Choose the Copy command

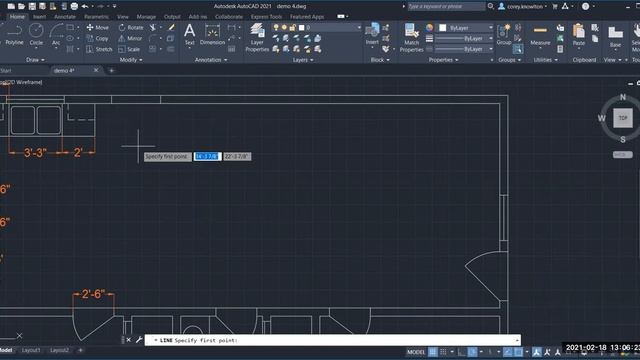(98, 38)
